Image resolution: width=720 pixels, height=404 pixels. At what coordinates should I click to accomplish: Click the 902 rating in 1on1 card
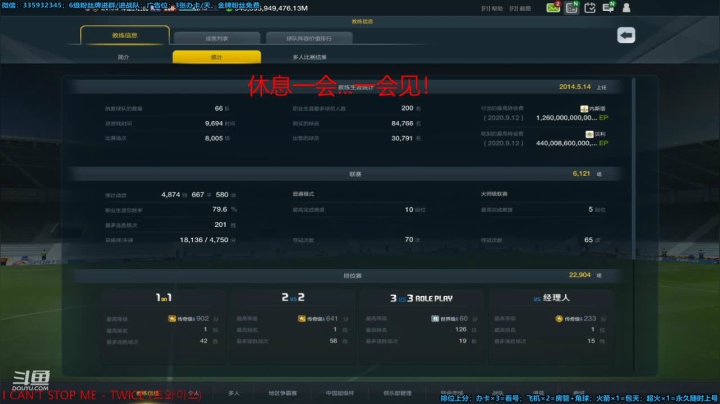pos(202,318)
